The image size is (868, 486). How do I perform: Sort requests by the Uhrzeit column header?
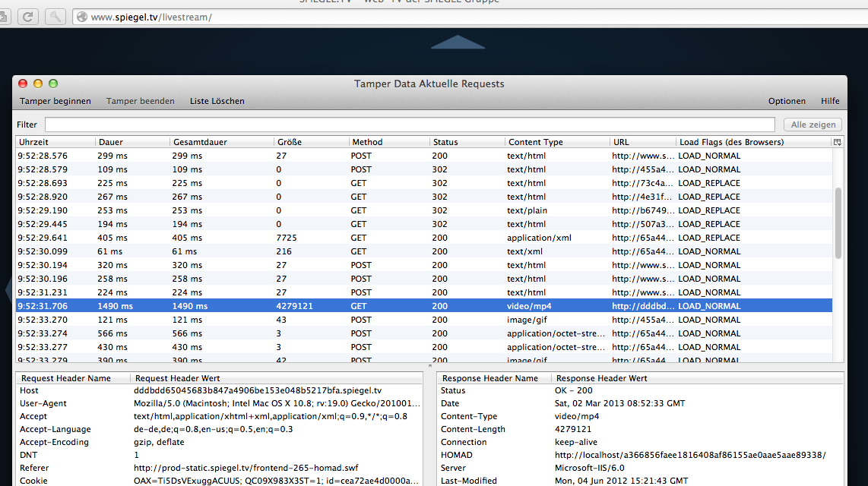click(55, 142)
